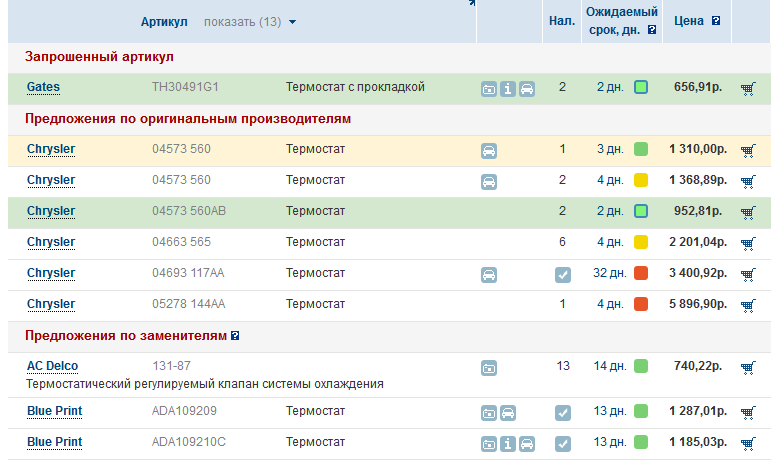Click the Нал. column header
The height and width of the screenshot is (460, 783).
(x=562, y=21)
